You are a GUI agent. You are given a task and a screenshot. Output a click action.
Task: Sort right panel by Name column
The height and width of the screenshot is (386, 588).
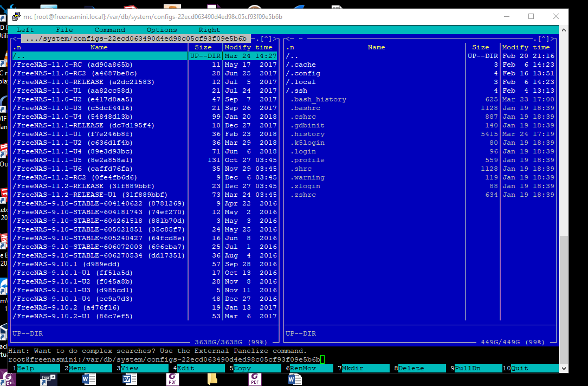(x=376, y=47)
